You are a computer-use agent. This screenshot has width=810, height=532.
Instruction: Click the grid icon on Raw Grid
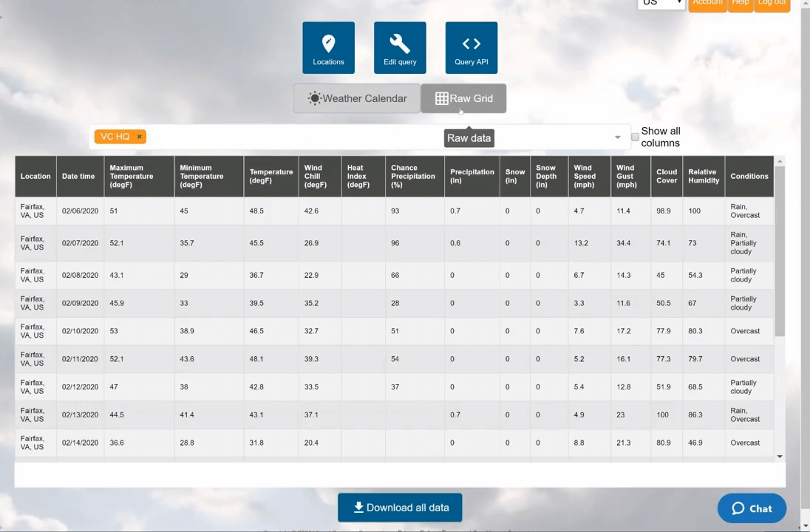[x=441, y=98]
